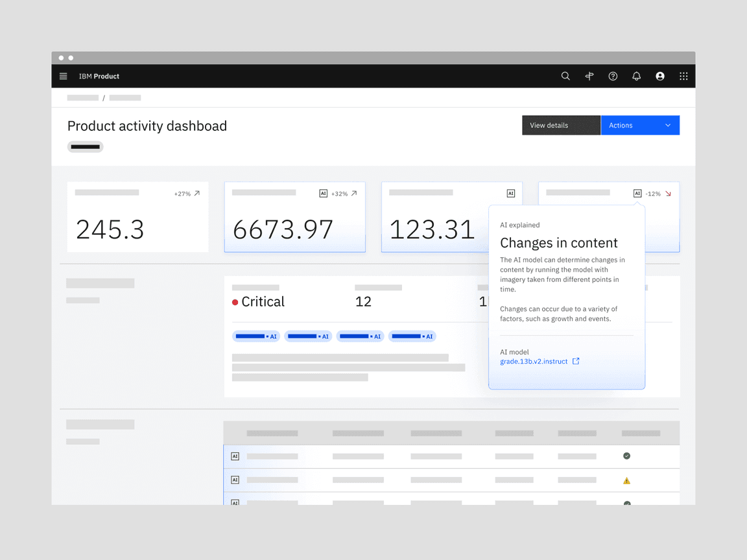Click the signpost guidance icon in the header
The height and width of the screenshot is (560, 747).
click(x=589, y=76)
